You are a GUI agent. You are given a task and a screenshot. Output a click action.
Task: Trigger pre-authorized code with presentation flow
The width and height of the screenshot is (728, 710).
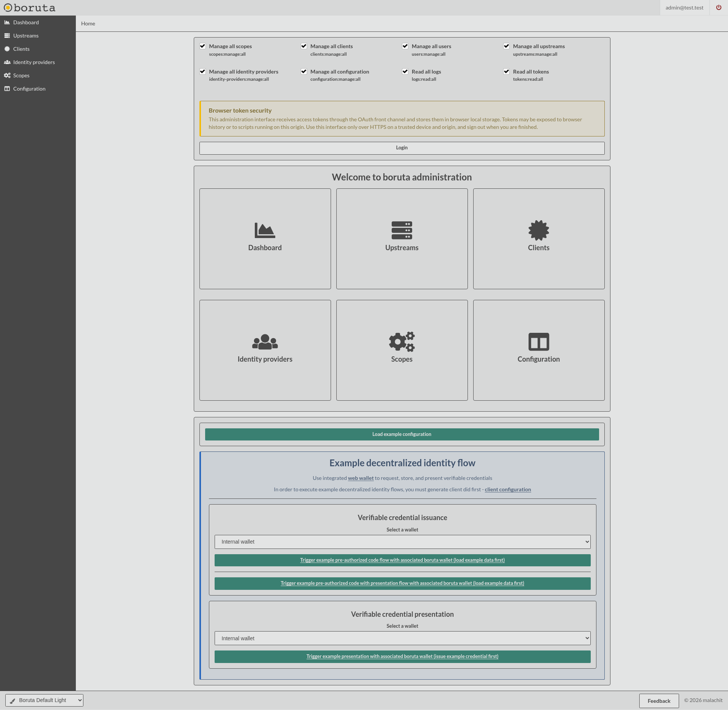click(402, 583)
